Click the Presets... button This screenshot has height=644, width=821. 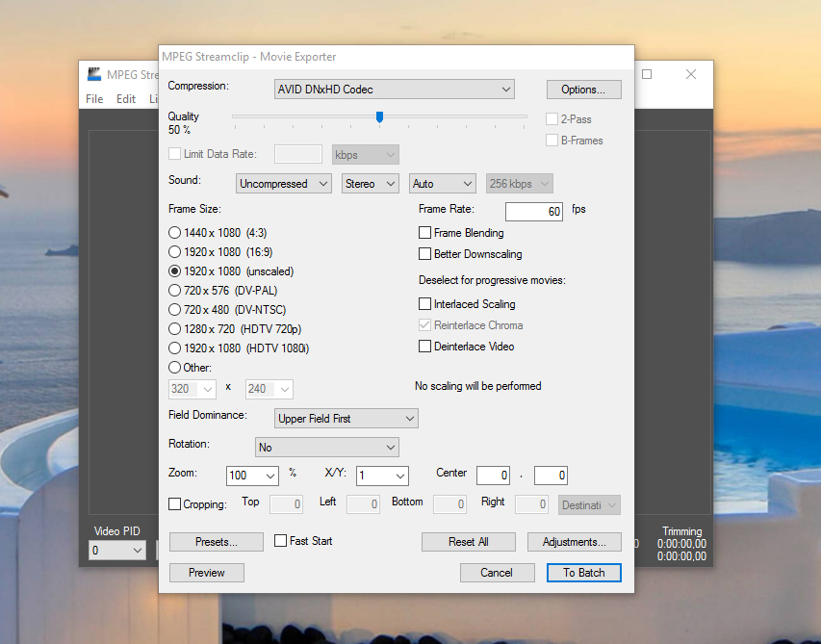click(217, 542)
